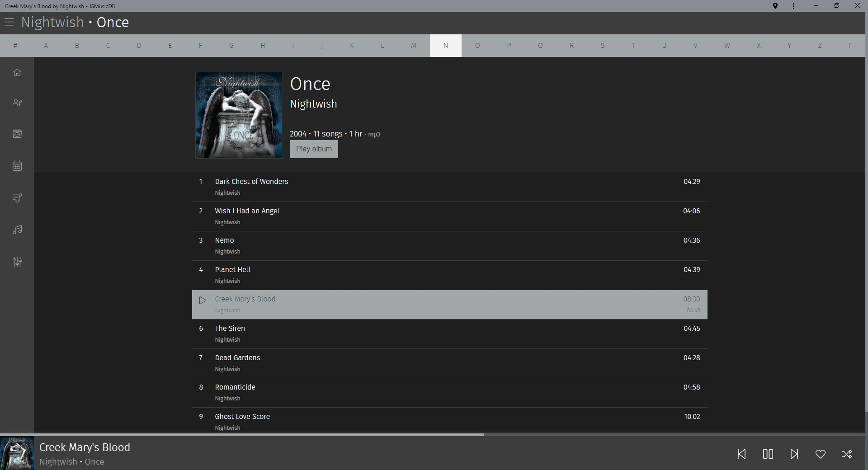Jump to artists starting with A
The image size is (868, 470).
pyautogui.click(x=46, y=45)
